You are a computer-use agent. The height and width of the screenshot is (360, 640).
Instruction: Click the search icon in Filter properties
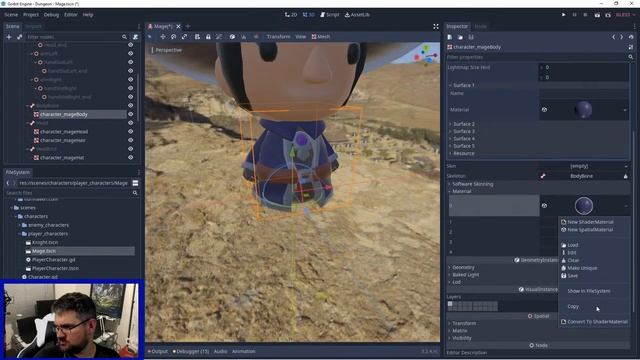point(631,57)
